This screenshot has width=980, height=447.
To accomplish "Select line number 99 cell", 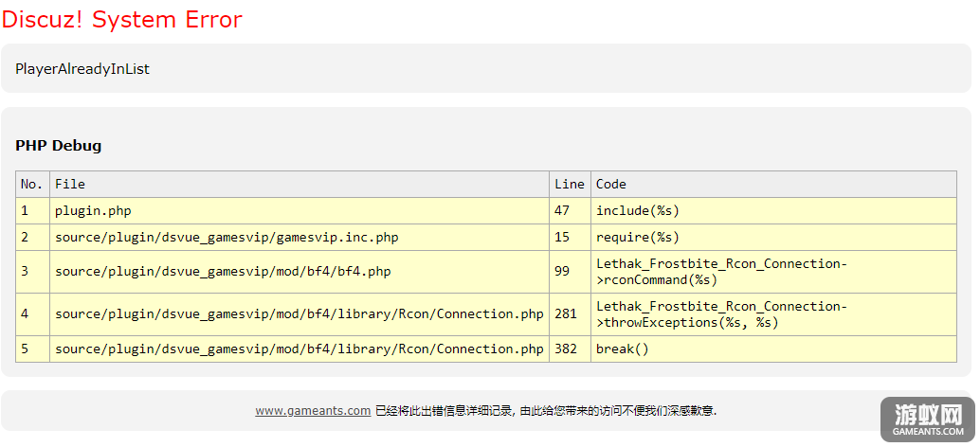I will pyautogui.click(x=570, y=272).
